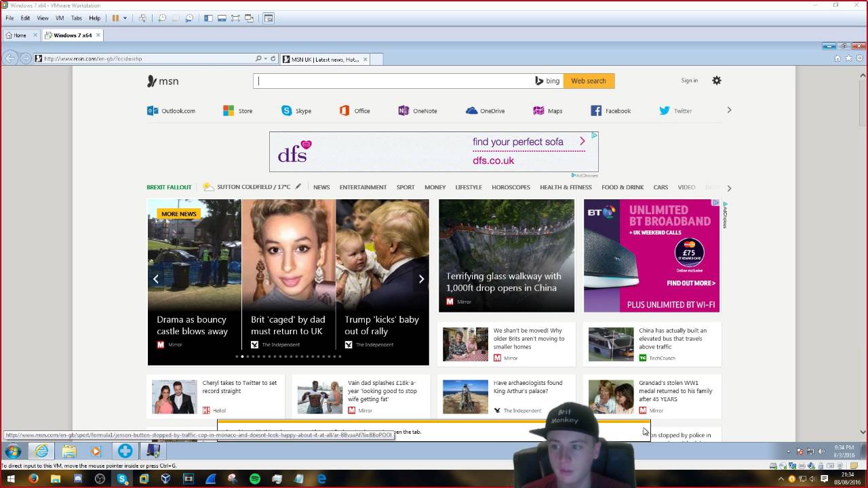Open the VMware Edit menu
The width and height of the screenshot is (868, 488).
click(25, 18)
